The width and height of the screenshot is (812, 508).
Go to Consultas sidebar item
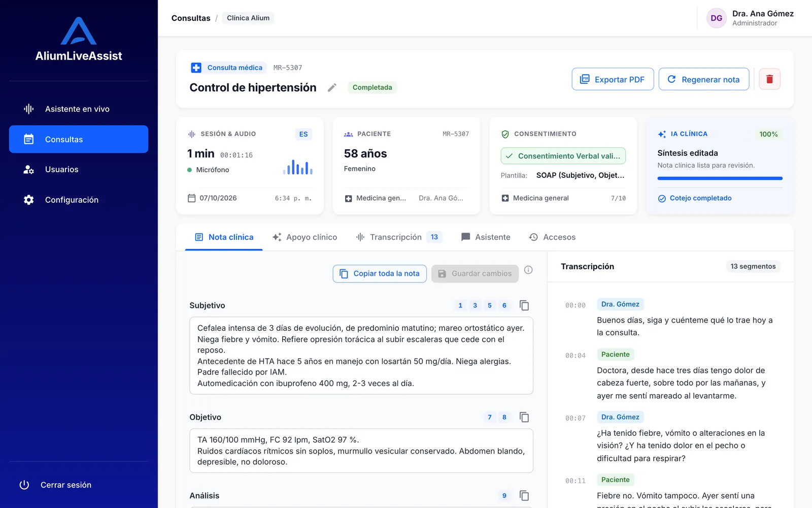(x=79, y=139)
